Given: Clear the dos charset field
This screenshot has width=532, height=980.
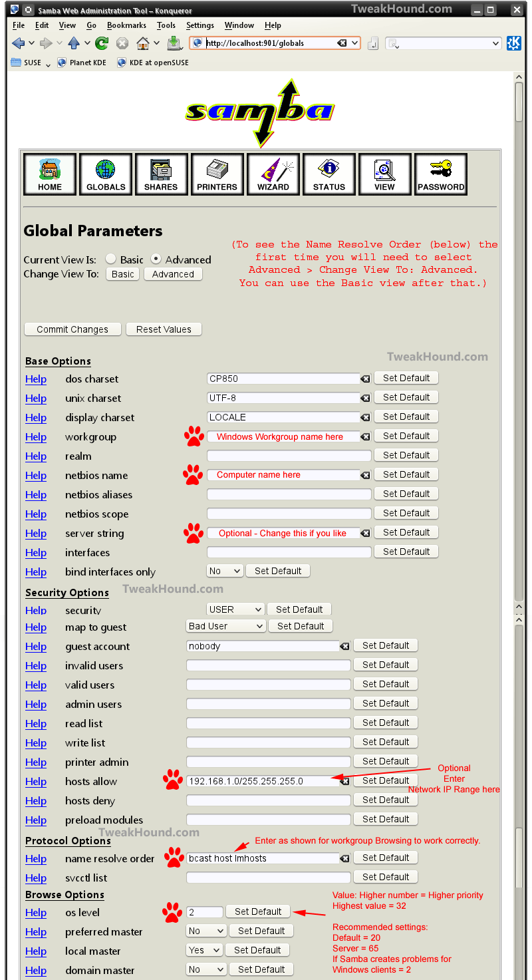Looking at the screenshot, I should point(365,379).
